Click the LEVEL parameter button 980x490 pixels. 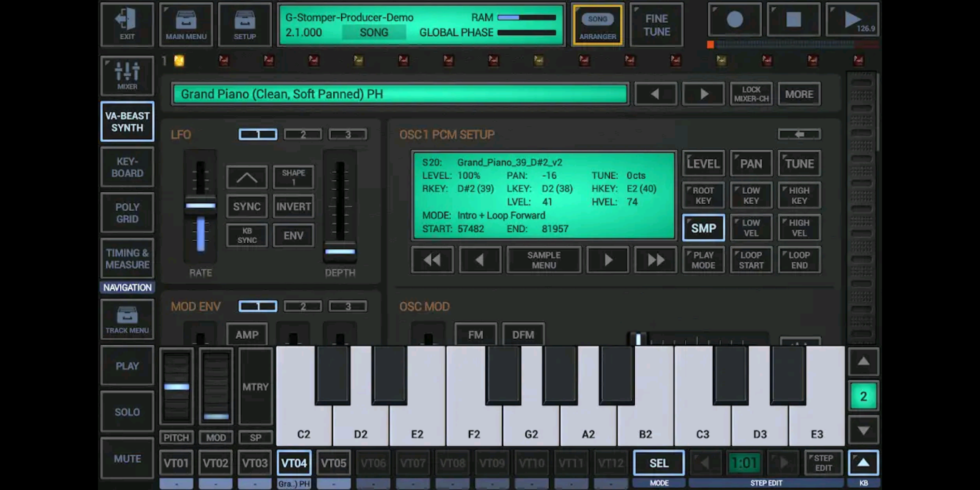pos(703,163)
